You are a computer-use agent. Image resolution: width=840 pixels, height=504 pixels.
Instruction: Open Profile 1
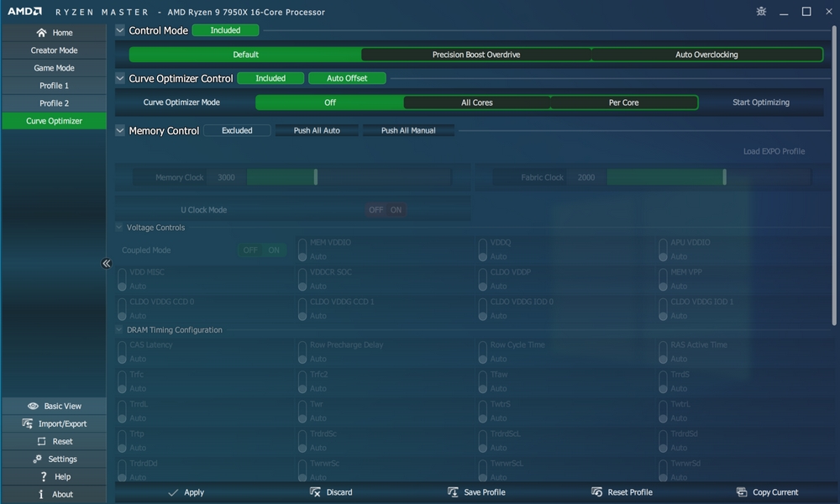pos(54,86)
